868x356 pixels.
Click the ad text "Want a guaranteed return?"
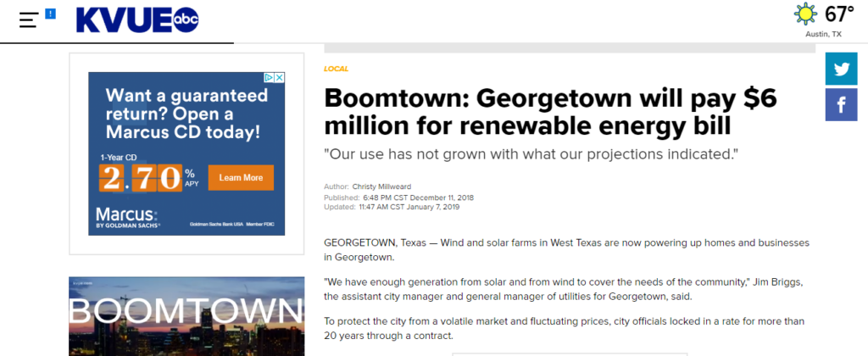coord(182,114)
